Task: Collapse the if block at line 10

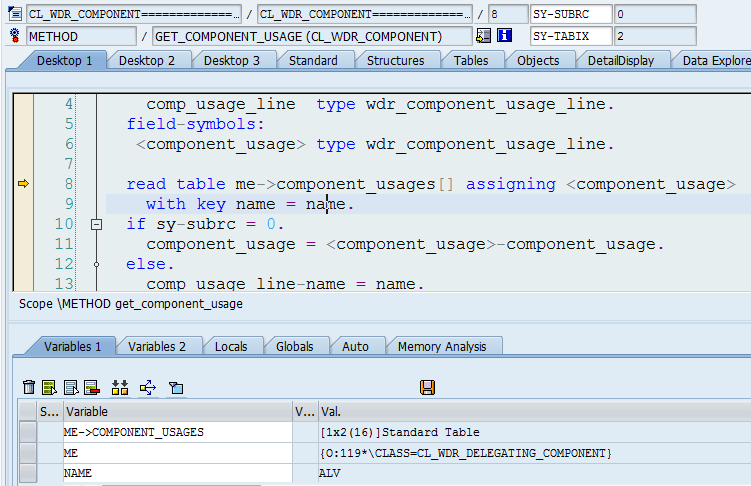Action: (x=96, y=224)
